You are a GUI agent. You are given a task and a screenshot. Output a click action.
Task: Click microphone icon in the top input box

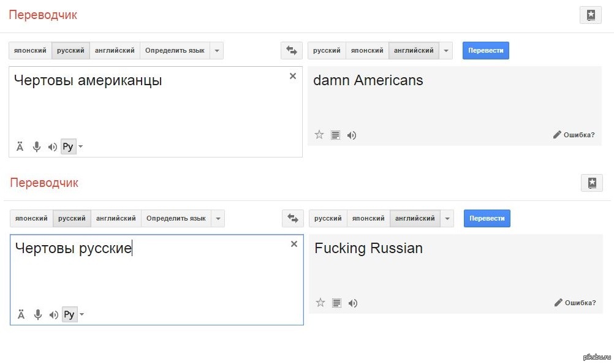click(x=37, y=147)
